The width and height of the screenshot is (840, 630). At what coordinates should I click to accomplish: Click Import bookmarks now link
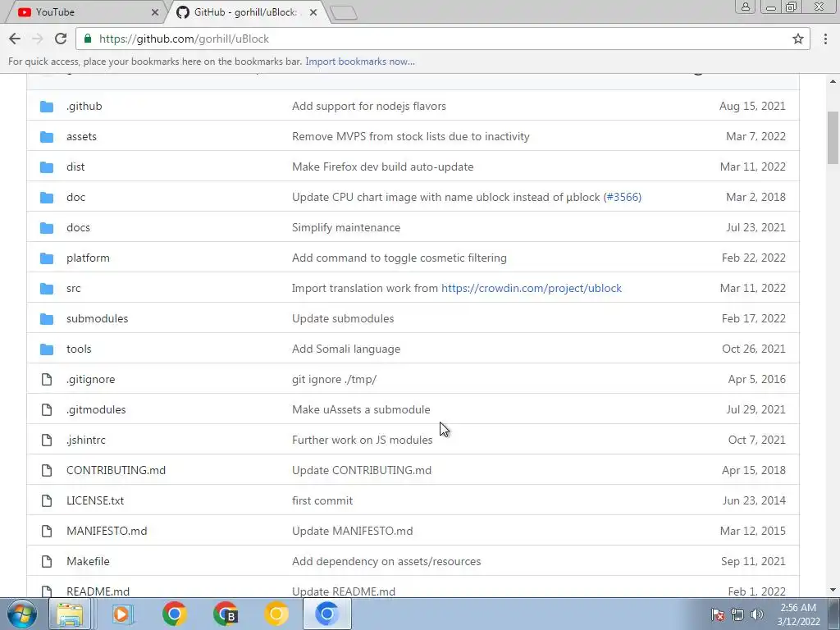(360, 62)
